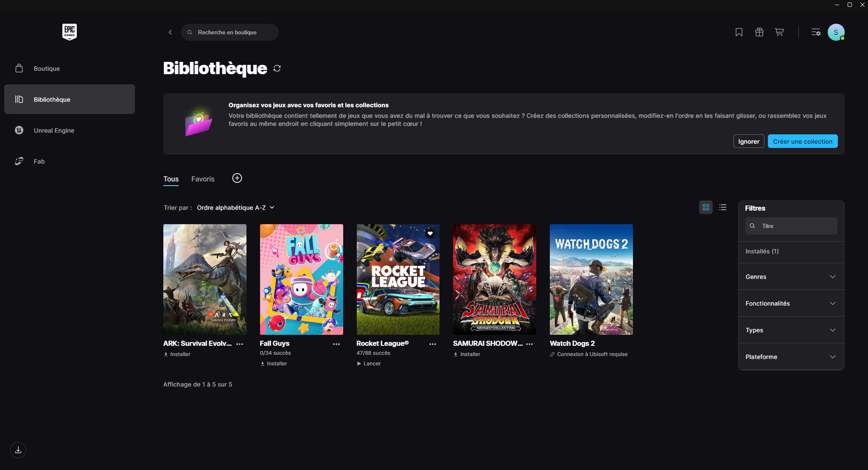Image resolution: width=868 pixels, height=470 pixels.
Task: Open the Watch Dogs 2 cover
Action: click(x=591, y=279)
